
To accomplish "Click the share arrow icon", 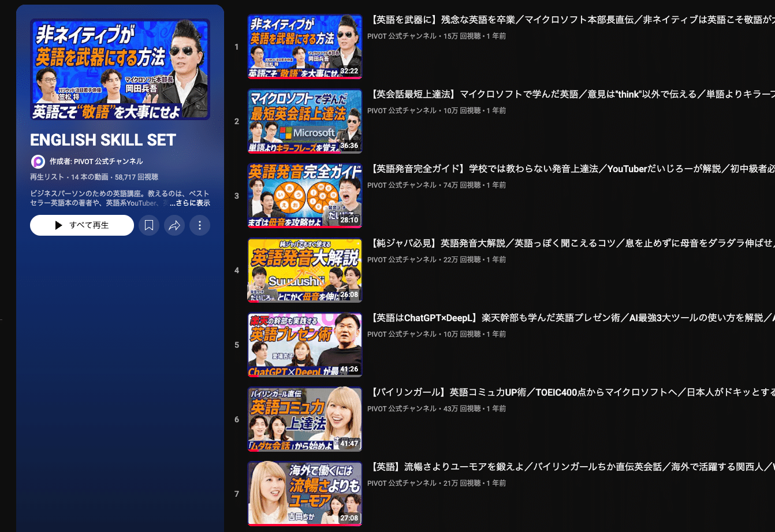I will 174,225.
